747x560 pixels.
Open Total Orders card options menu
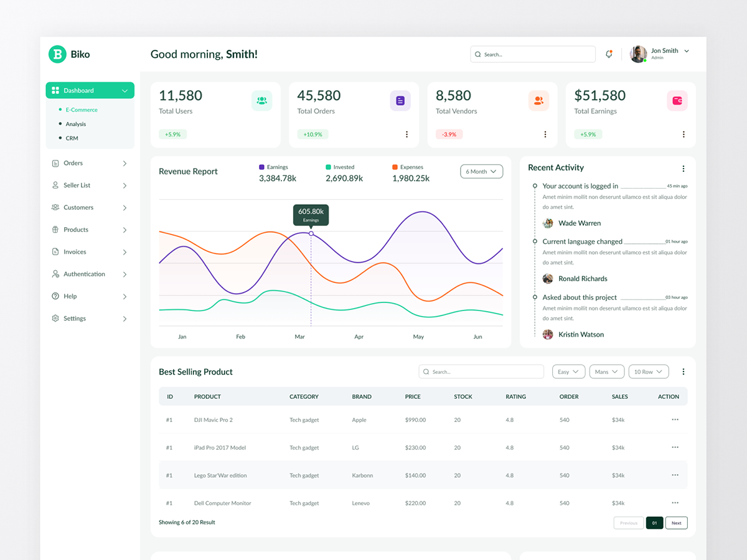[x=406, y=134]
